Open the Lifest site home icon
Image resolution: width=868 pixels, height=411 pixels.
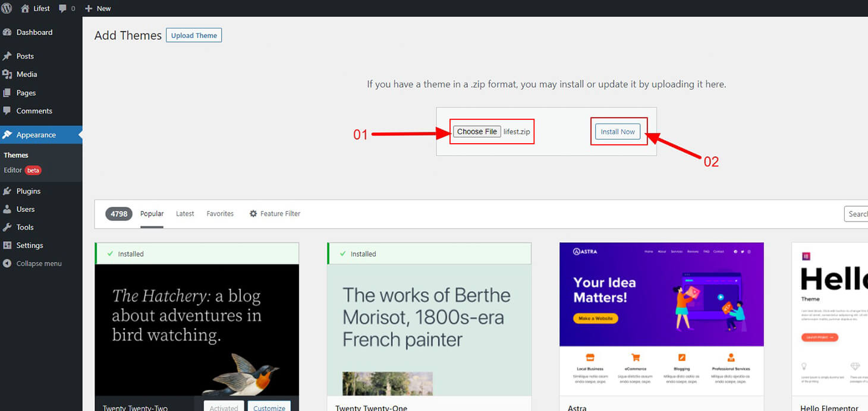coord(25,8)
